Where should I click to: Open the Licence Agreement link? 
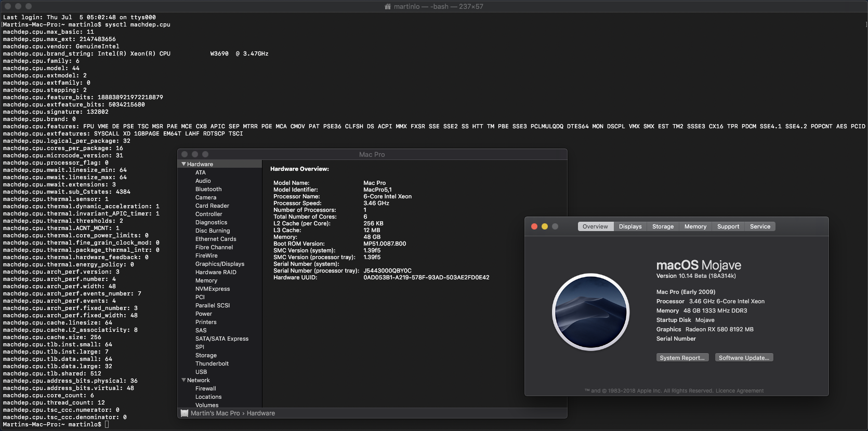click(740, 391)
